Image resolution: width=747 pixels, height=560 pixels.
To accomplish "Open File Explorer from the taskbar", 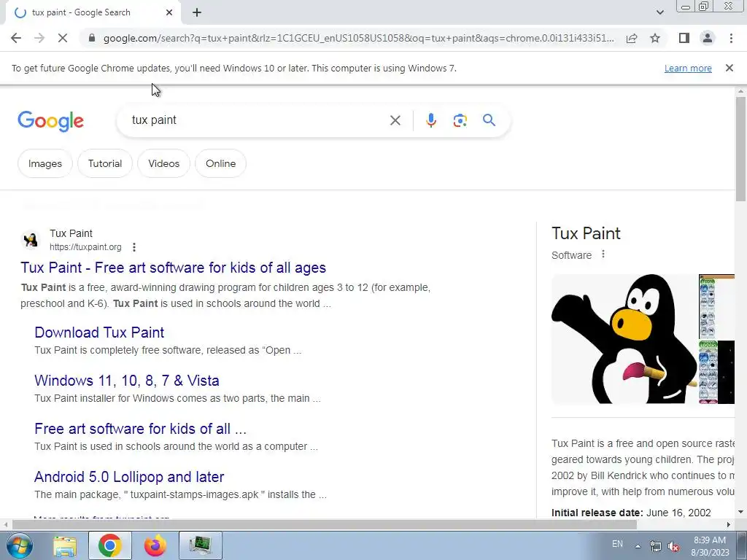I will tap(65, 545).
